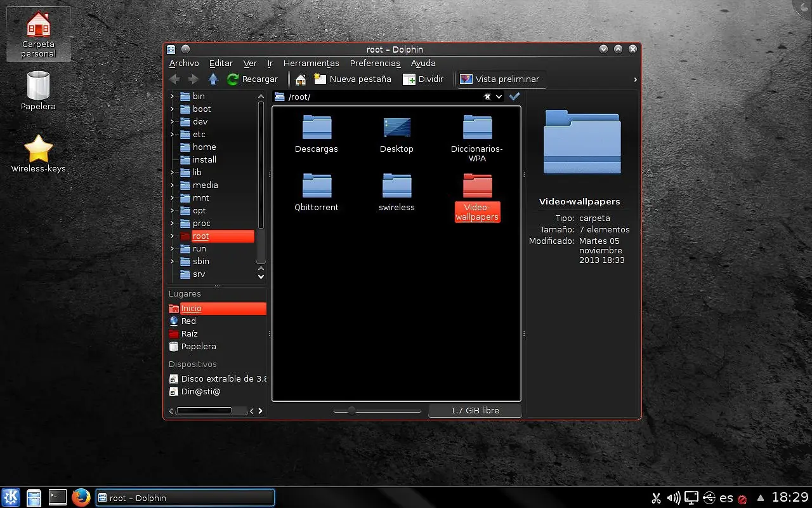Confirm location with the checkmark button

(514, 97)
